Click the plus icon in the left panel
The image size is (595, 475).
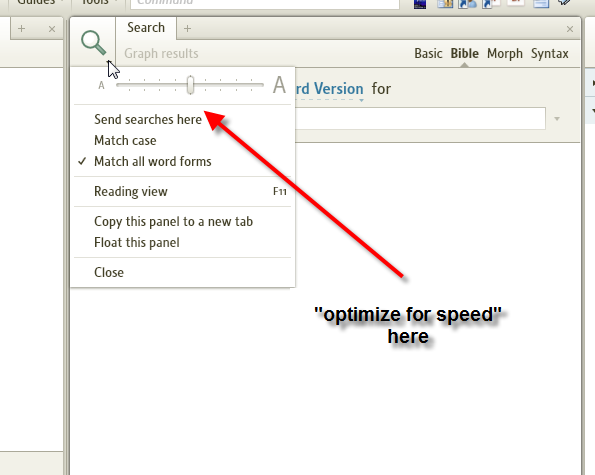(x=22, y=28)
